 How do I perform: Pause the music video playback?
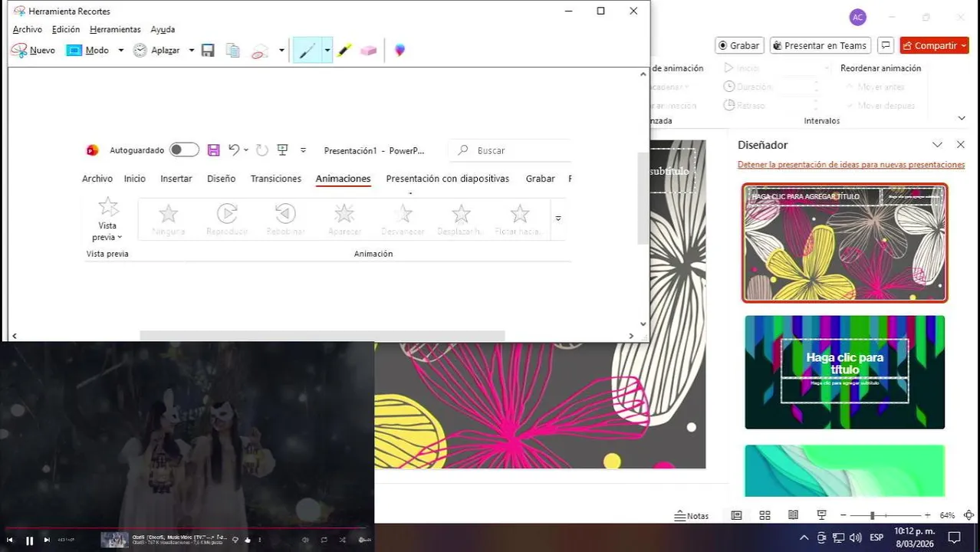[29, 540]
